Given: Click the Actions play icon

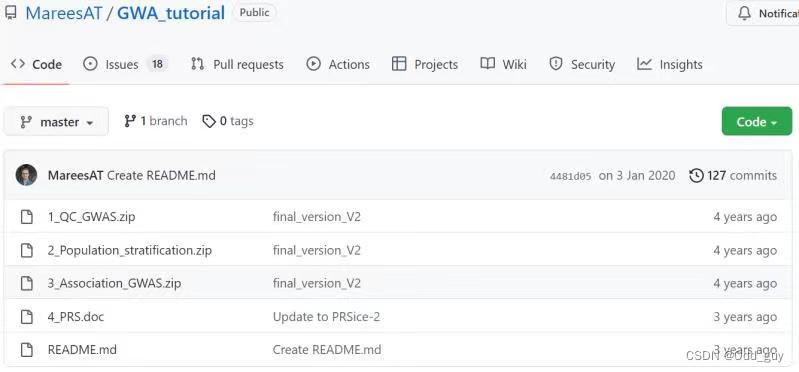Looking at the screenshot, I should (x=313, y=64).
